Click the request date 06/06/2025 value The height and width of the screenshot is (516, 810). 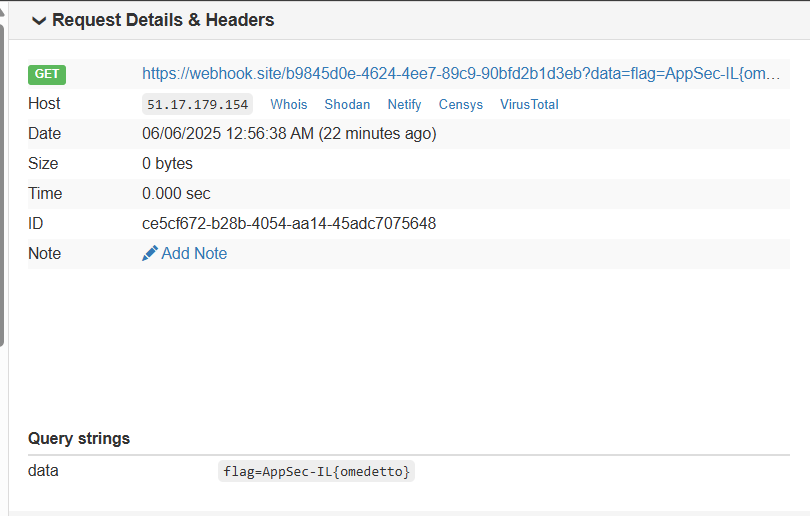289,134
